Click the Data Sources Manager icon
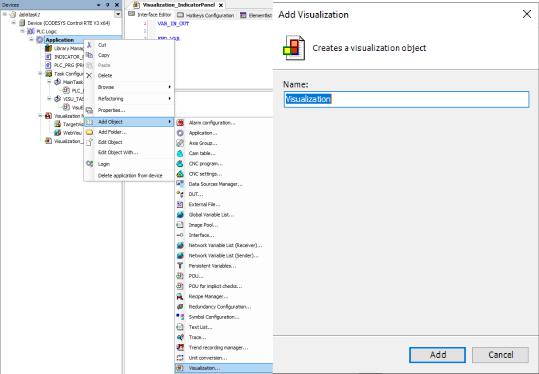 tap(180, 184)
